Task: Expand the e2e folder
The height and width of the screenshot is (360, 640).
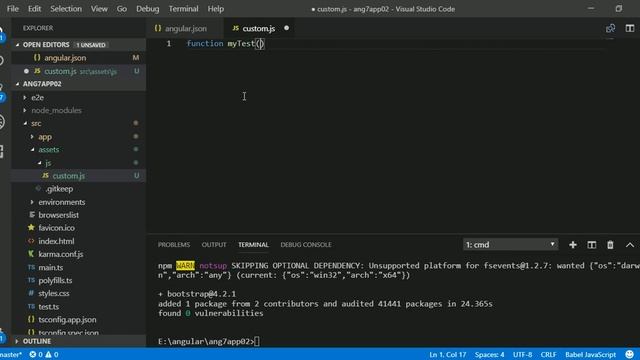Action: pyautogui.click(x=78, y=98)
